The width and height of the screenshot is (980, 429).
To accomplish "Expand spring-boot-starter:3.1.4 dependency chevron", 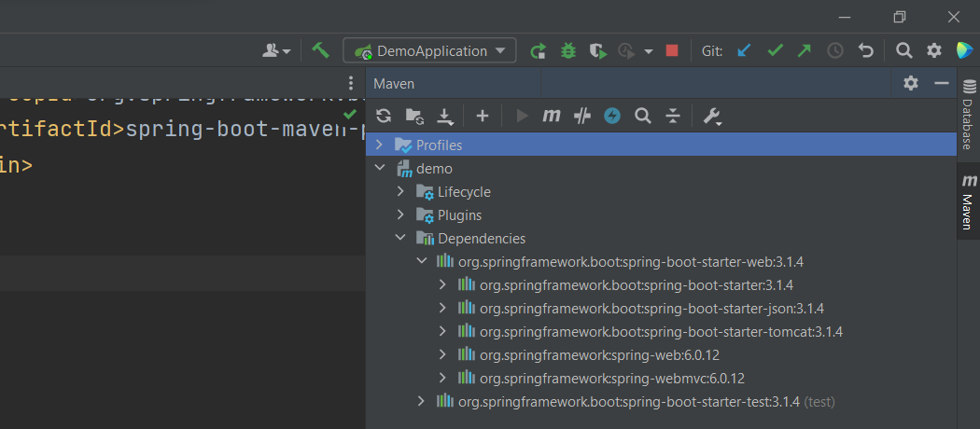I will 442,284.
